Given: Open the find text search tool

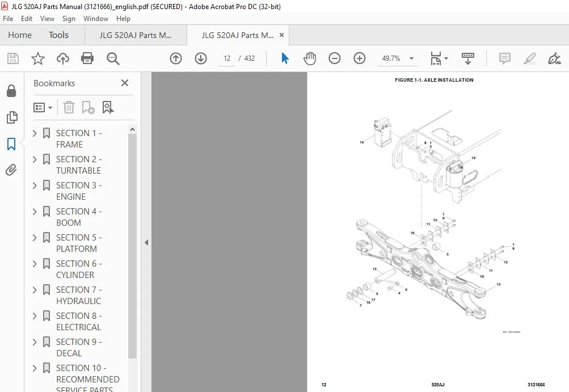Looking at the screenshot, I should 113,58.
